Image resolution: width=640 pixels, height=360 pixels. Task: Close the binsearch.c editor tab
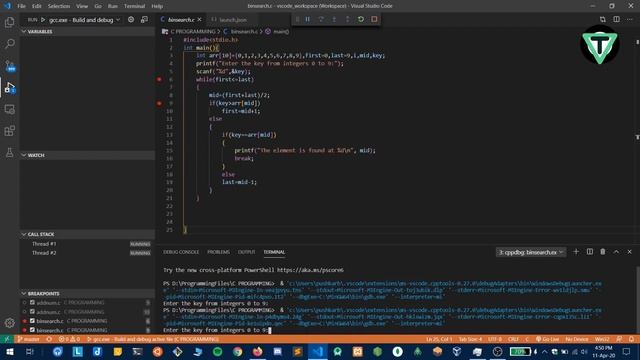(199, 20)
